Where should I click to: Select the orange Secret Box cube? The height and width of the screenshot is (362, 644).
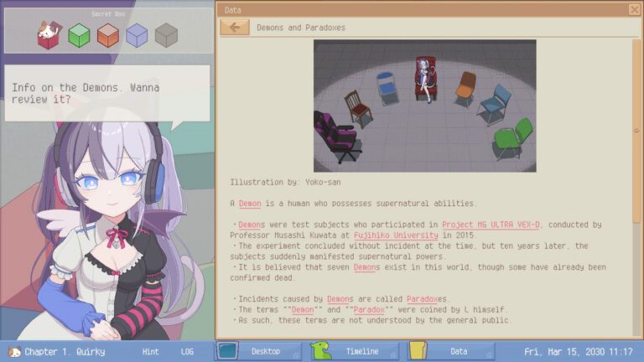coord(107,35)
